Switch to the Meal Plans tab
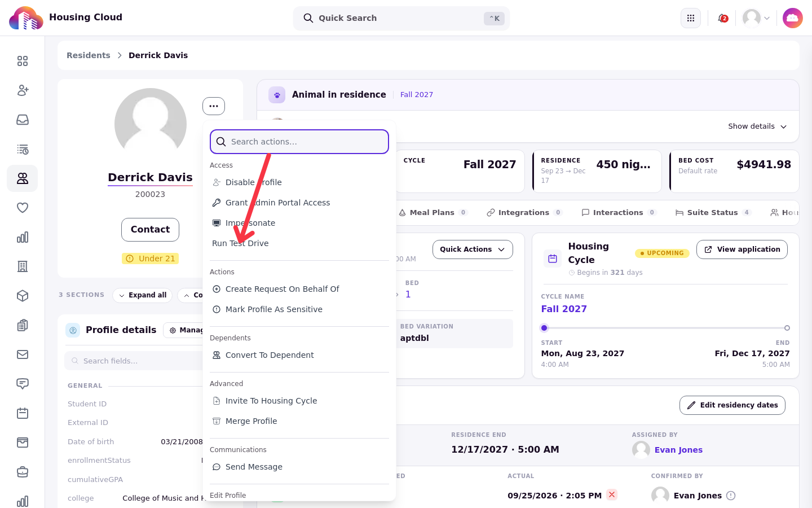Viewport: 812px width, 508px height. coord(433,213)
